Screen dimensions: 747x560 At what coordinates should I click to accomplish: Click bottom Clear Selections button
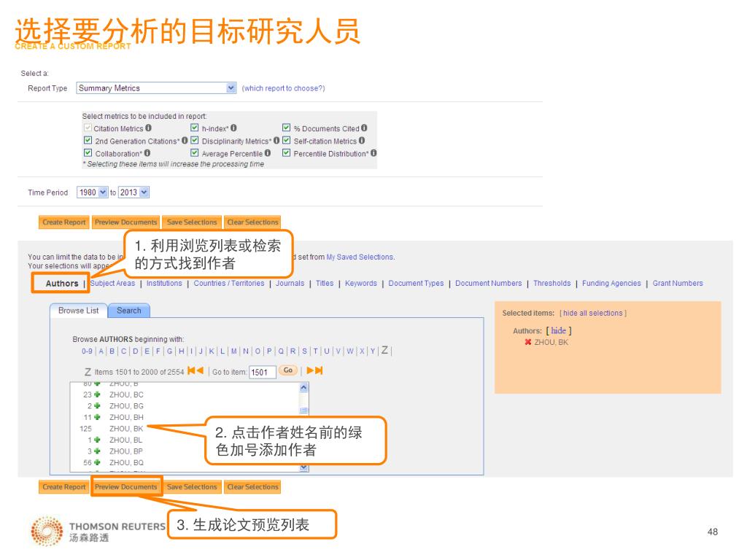(x=252, y=486)
